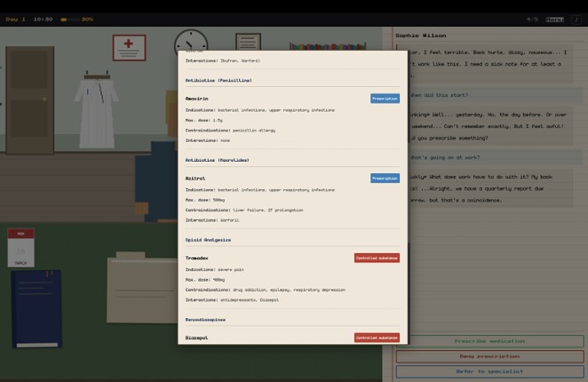Prescribe Azitrol with its Prescription button
The width and height of the screenshot is (588, 382).
pyautogui.click(x=385, y=178)
